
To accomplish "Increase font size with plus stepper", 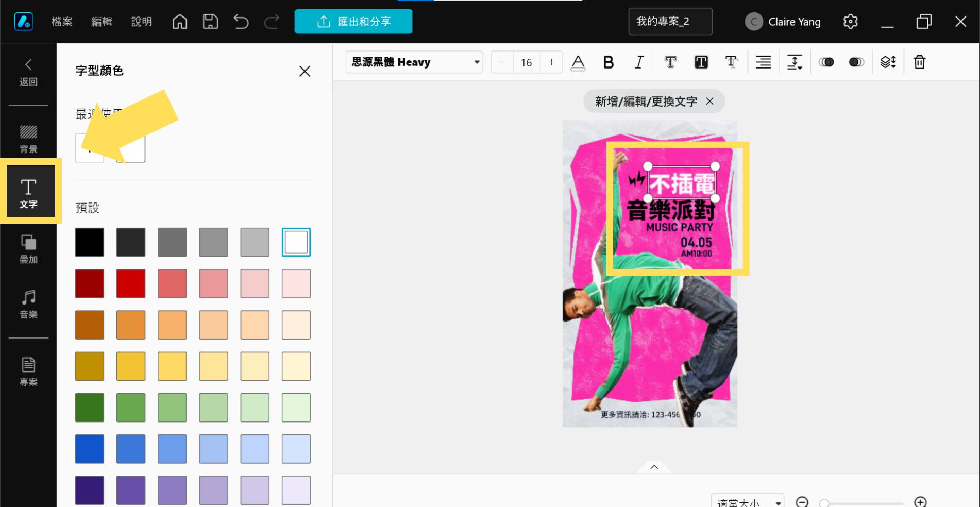I will [x=551, y=62].
